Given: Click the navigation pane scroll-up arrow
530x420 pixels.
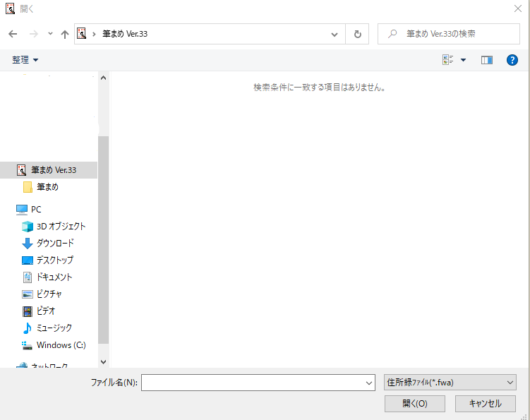Looking at the screenshot, I should (x=104, y=78).
